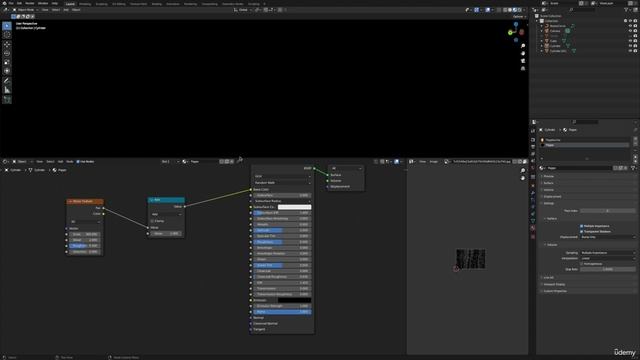Click zoom icon in the image editor

coord(523,171)
